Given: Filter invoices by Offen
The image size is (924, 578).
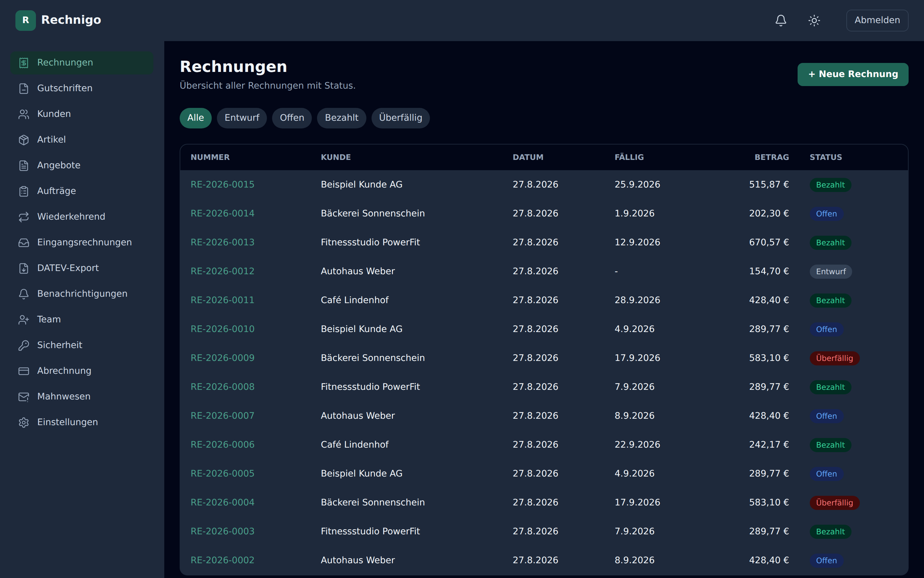Looking at the screenshot, I should click(292, 118).
